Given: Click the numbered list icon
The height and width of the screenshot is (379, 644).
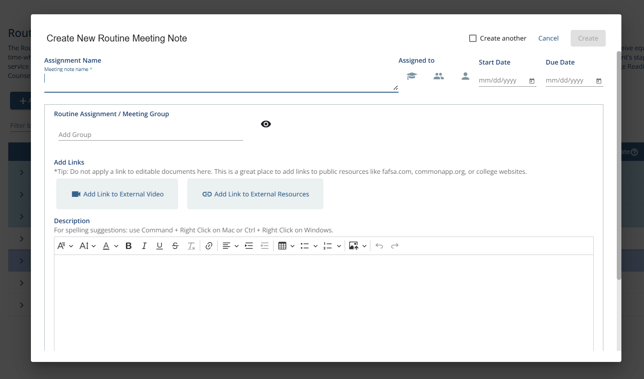Looking at the screenshot, I should point(327,246).
